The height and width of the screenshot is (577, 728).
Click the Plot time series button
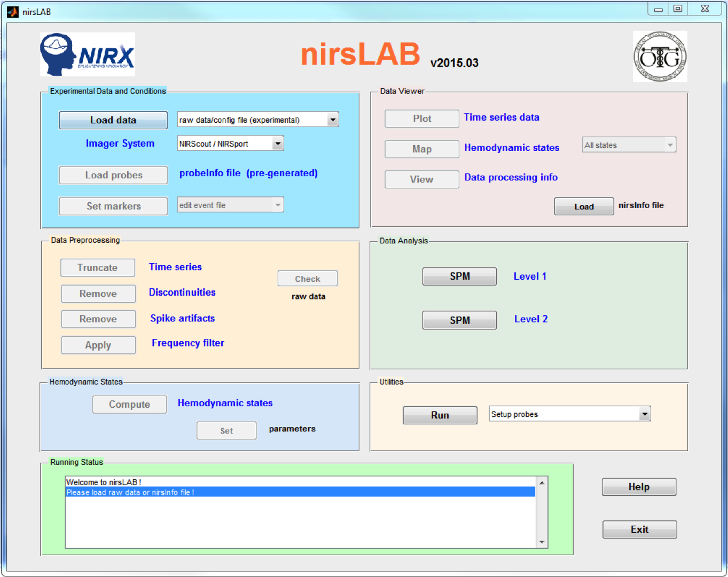coord(422,118)
